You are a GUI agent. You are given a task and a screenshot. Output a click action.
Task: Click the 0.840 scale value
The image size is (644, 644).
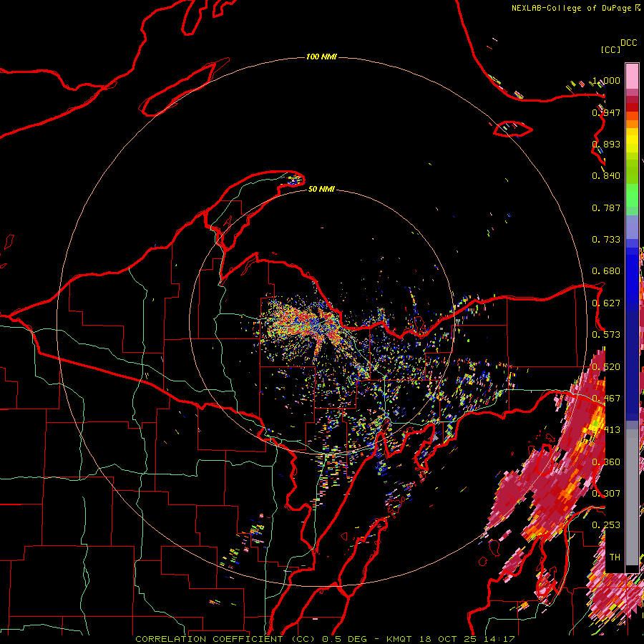pos(606,176)
